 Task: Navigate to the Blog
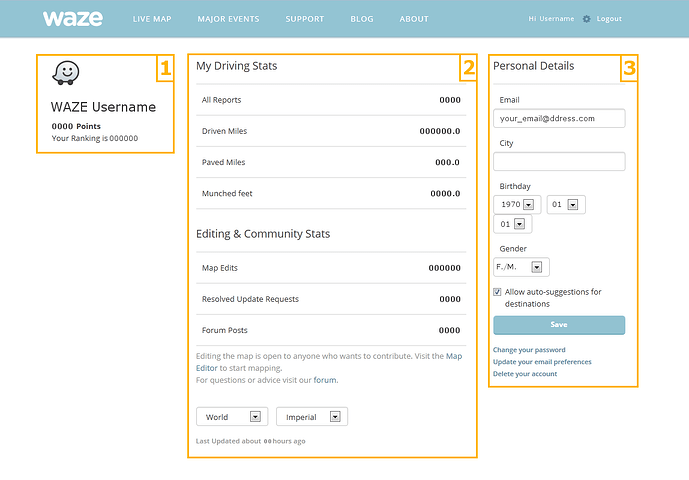362,19
